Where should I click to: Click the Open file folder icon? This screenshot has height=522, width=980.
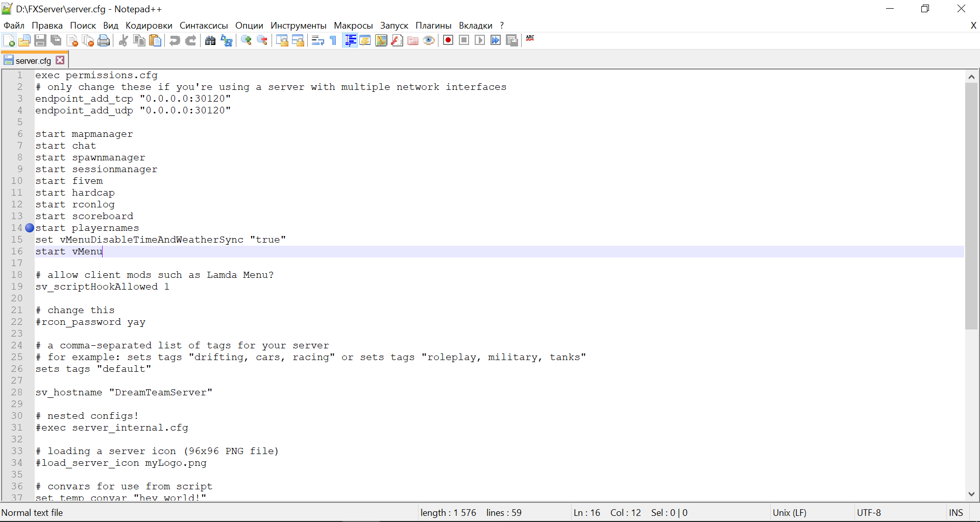24,41
